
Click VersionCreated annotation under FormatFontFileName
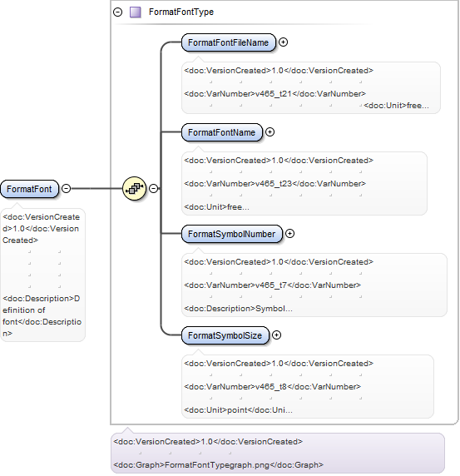point(279,71)
